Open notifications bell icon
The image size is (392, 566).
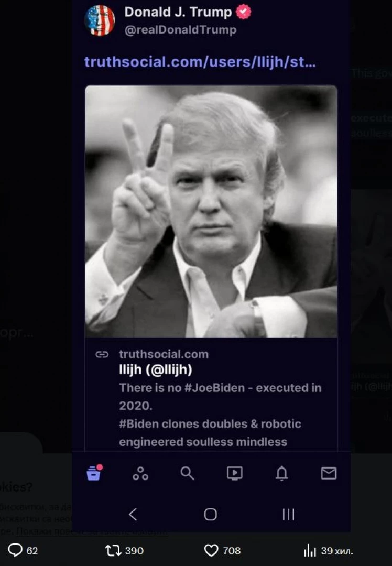click(281, 473)
